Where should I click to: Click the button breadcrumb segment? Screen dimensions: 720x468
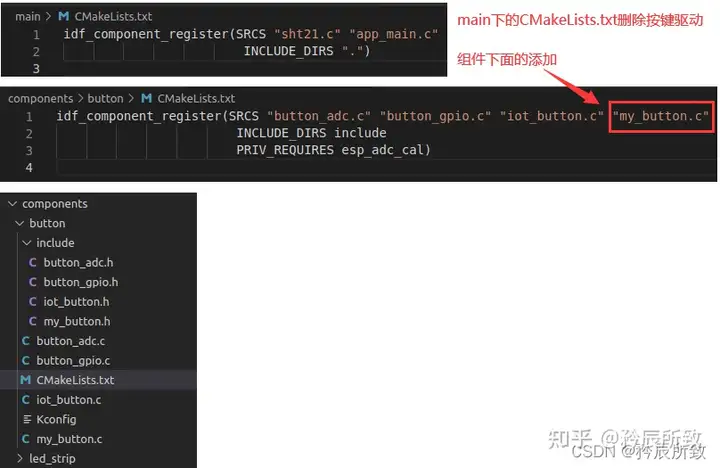pos(105,99)
